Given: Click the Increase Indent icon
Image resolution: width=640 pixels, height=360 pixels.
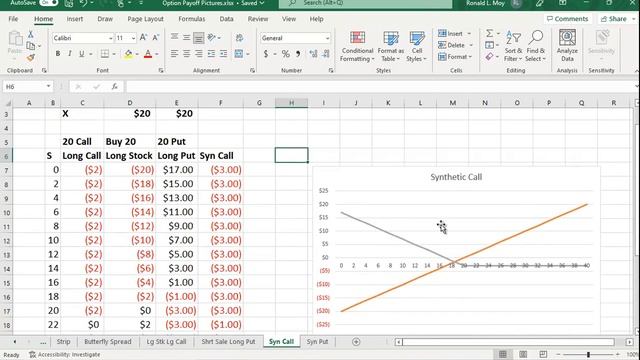Looking at the screenshot, I should click(x=223, y=54).
